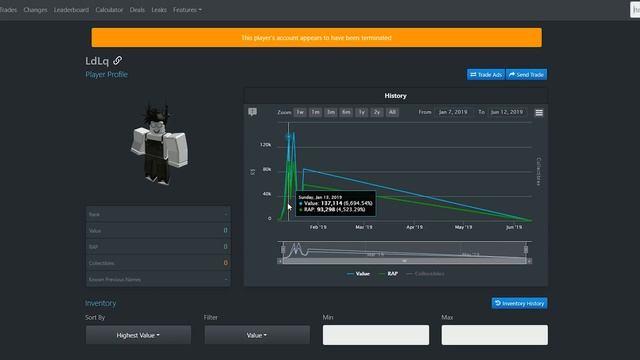Grab the left navigator range handle

pos(283,249)
